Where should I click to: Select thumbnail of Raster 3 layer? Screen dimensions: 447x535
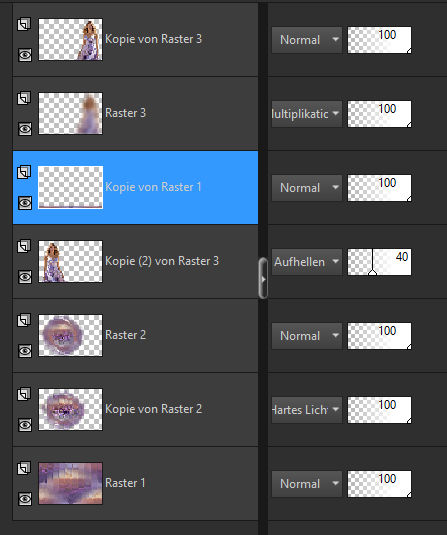70,114
